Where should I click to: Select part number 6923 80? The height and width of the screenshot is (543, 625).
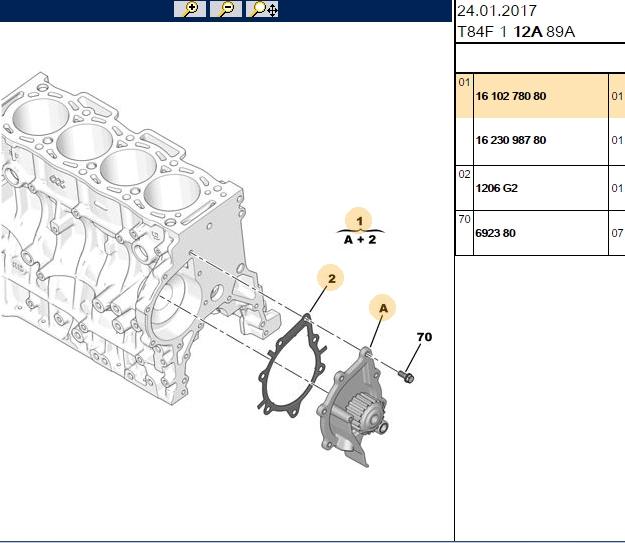pyautogui.click(x=495, y=233)
